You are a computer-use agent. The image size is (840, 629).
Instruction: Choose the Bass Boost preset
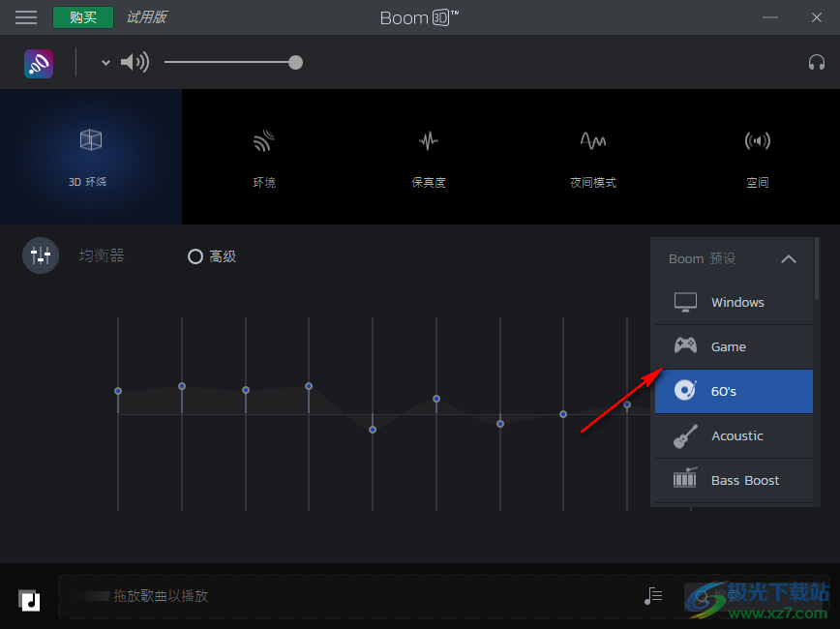(734, 480)
